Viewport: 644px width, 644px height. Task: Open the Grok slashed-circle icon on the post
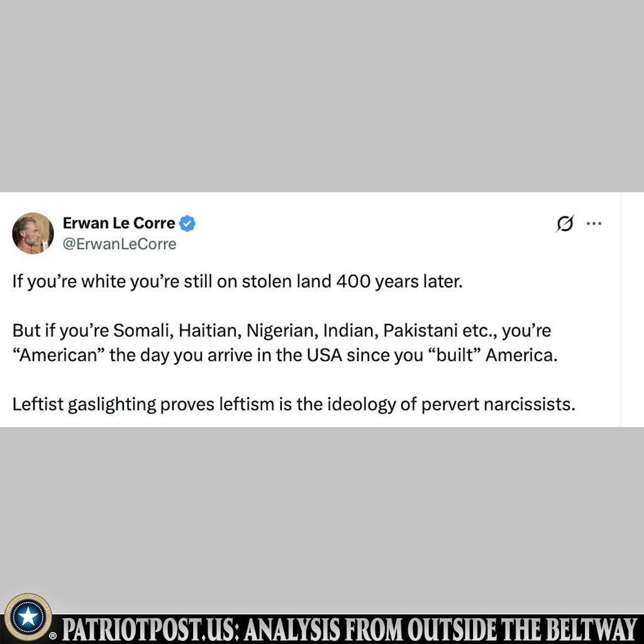(565, 223)
